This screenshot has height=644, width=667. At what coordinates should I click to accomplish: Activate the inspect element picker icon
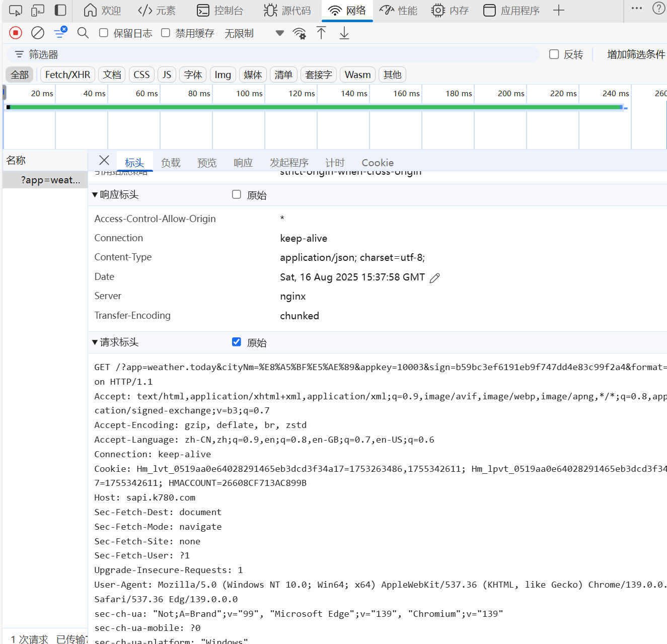[x=16, y=10]
